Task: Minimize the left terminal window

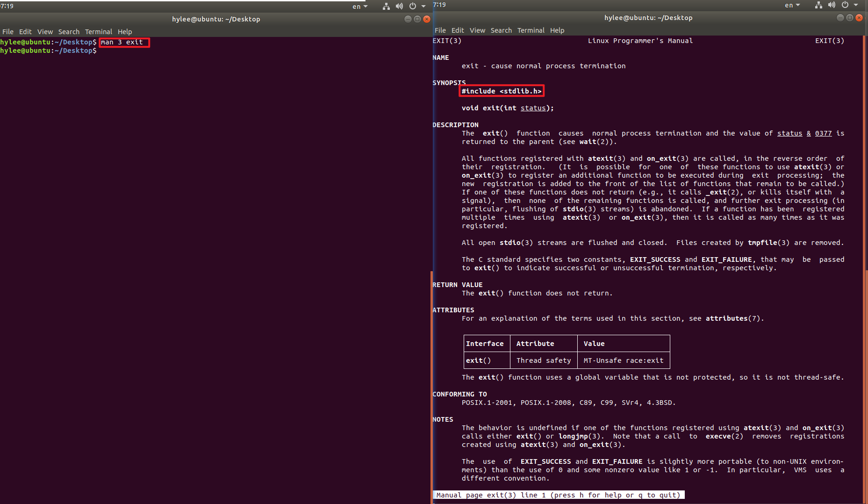Action: (408, 19)
